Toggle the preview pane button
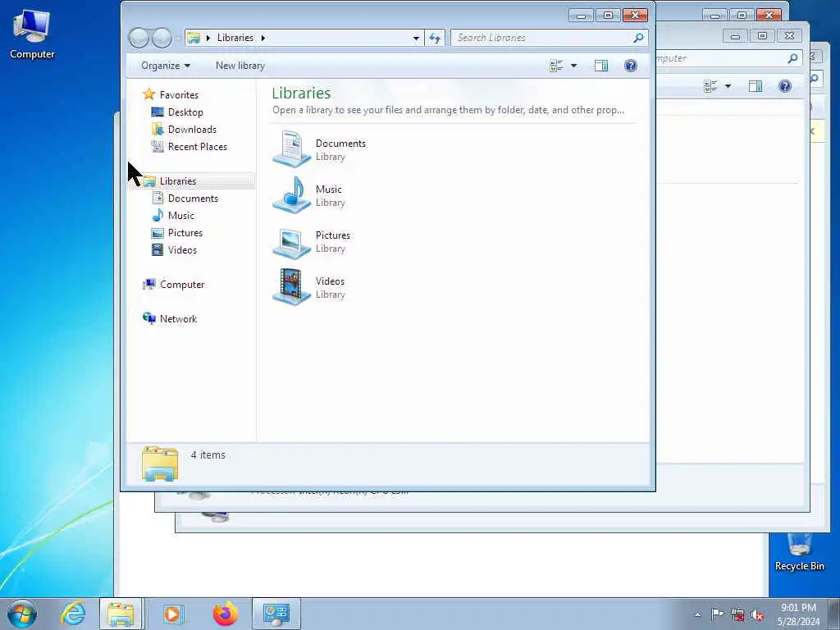The width and height of the screenshot is (840, 630). [x=601, y=66]
